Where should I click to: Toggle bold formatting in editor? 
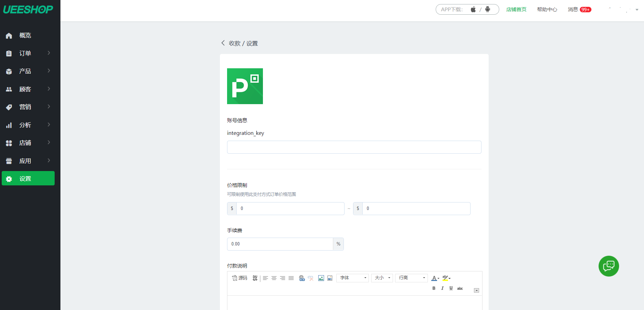(x=434, y=288)
